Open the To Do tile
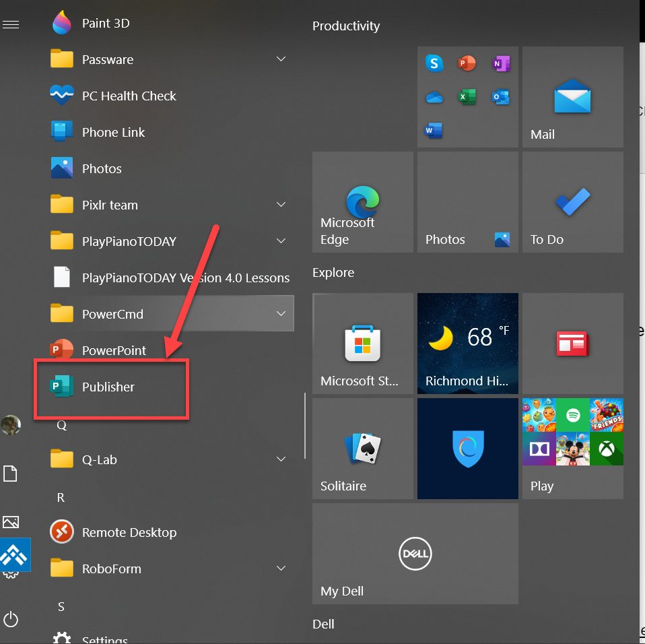 pos(572,202)
